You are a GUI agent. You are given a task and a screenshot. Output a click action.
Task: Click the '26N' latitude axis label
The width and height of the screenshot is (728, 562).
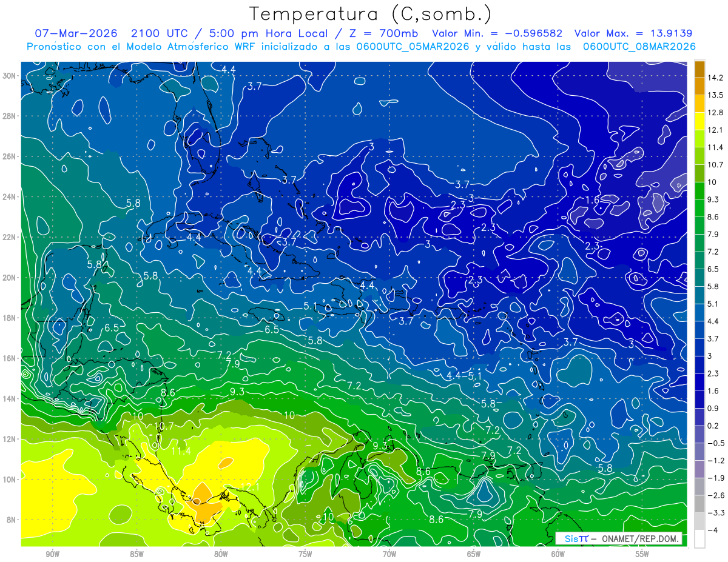10,156
